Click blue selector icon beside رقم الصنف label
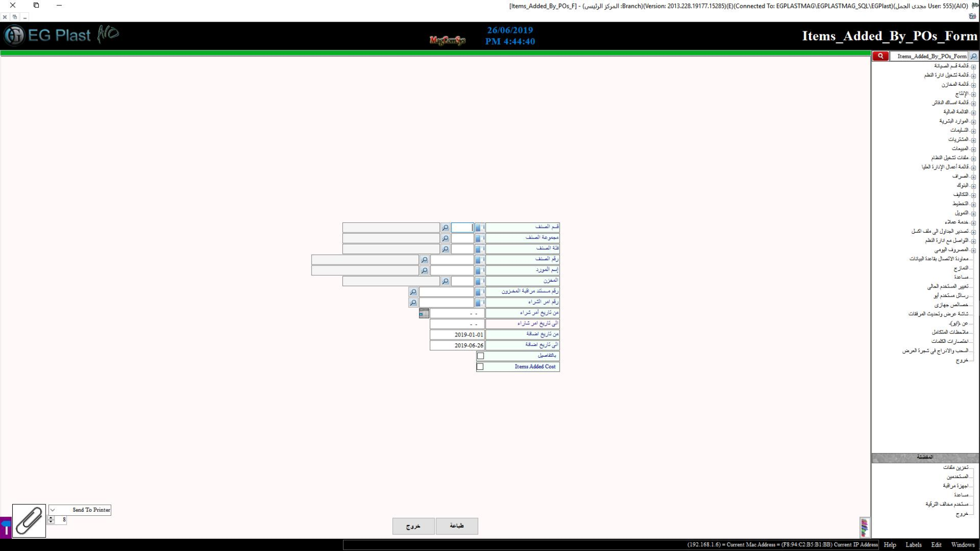This screenshot has height=551, width=980. coord(479,260)
